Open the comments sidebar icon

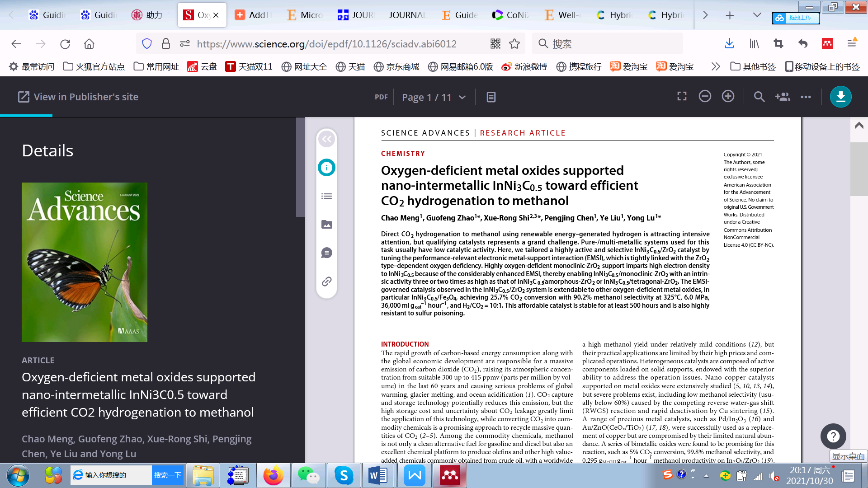326,253
